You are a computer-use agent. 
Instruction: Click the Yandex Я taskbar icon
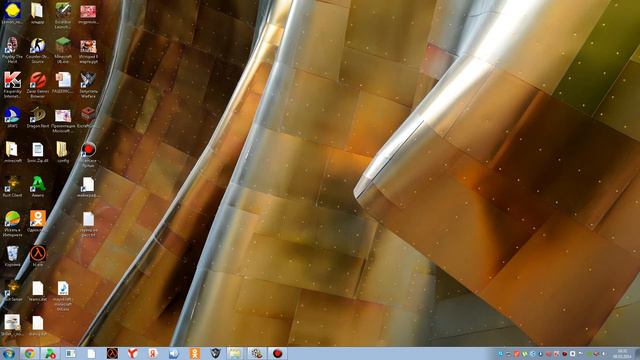pos(153,353)
